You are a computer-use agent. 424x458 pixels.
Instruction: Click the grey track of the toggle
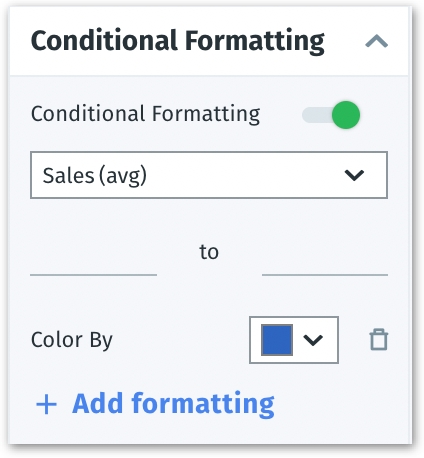coord(317,115)
